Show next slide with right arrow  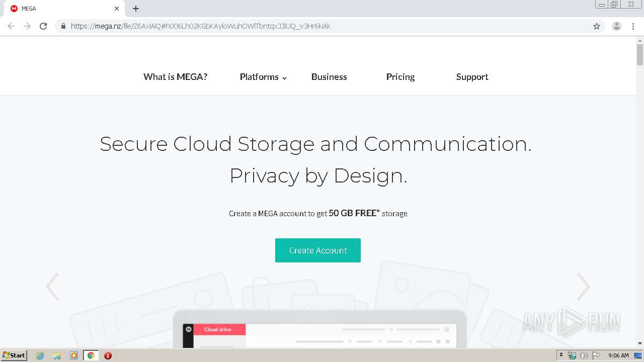point(583,287)
